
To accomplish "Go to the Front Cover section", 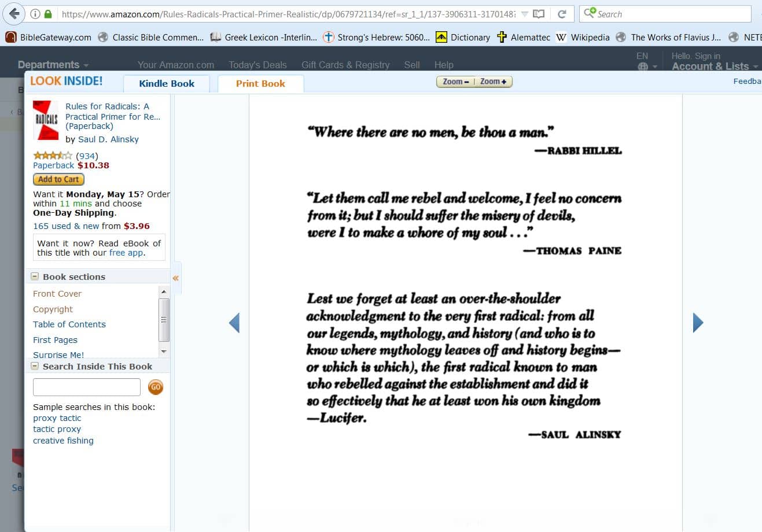I will point(57,294).
